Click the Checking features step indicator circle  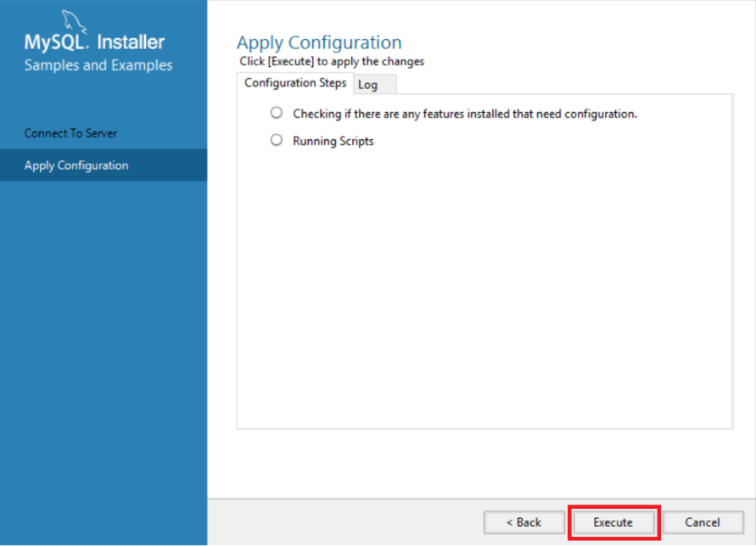point(277,113)
